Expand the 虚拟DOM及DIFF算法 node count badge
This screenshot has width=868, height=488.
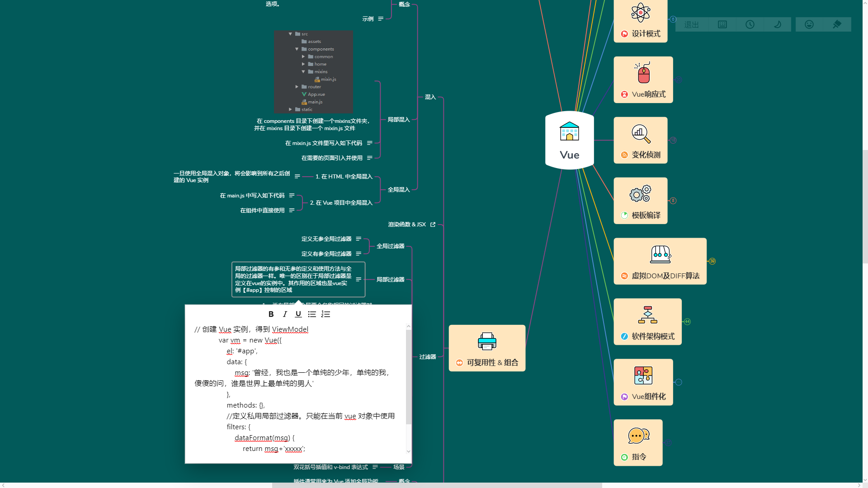click(712, 261)
